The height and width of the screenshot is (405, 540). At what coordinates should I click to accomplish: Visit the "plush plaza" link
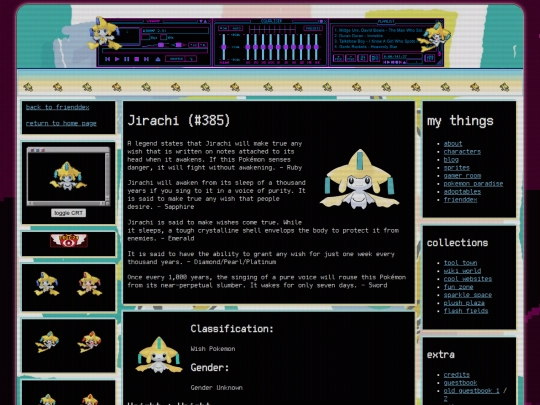pos(464,303)
